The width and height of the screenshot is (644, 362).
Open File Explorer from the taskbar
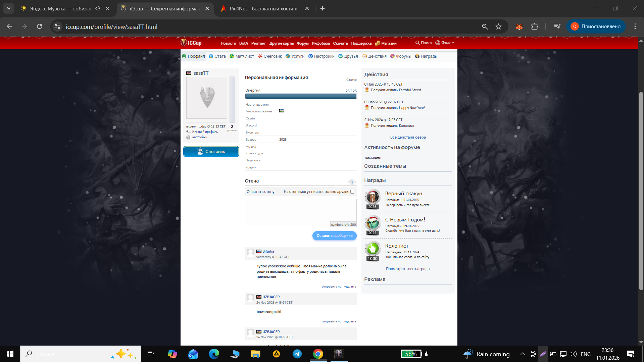click(x=255, y=354)
